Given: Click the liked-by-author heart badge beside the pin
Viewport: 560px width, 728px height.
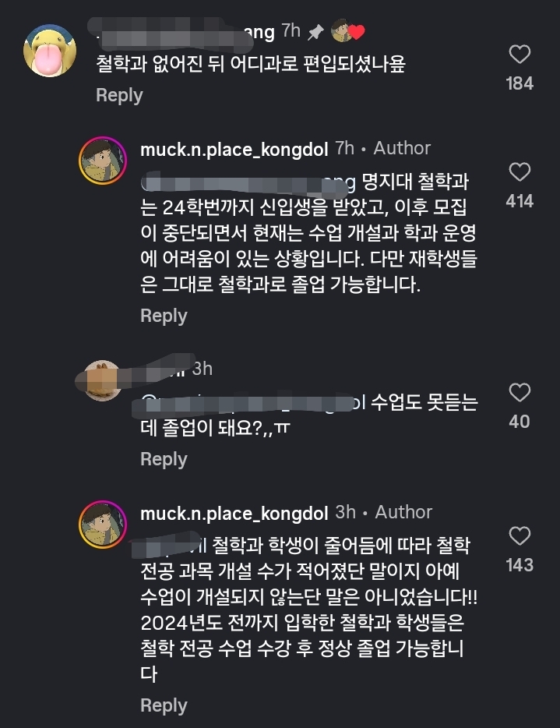Looking at the screenshot, I should 347,30.
